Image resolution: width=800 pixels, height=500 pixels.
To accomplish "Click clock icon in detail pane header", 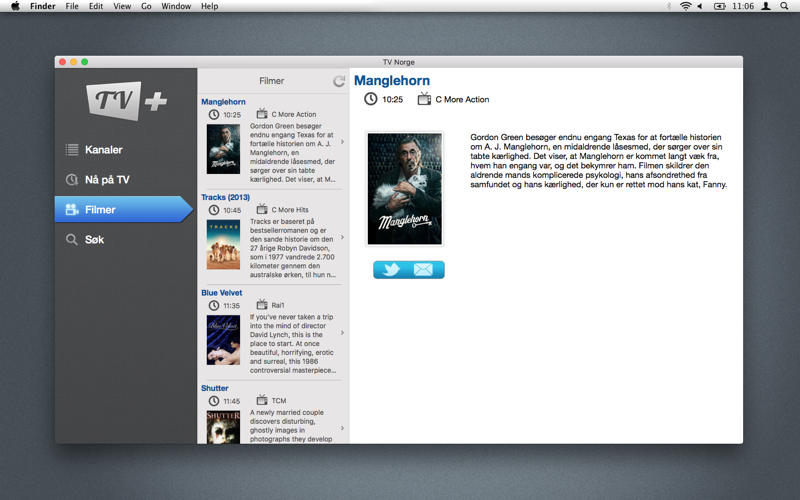I will tap(370, 99).
